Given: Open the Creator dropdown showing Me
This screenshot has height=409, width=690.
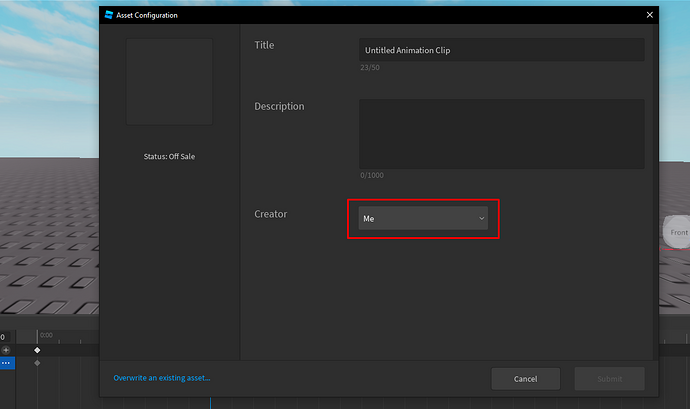Looking at the screenshot, I should (x=423, y=218).
